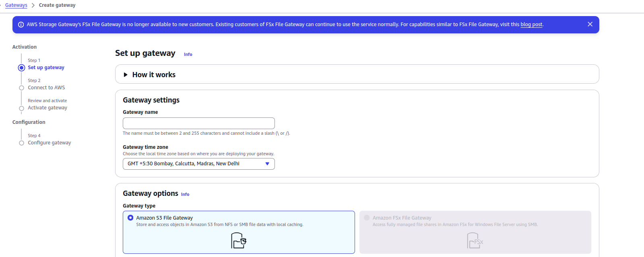644x257 pixels.
Task: Go to the Configure gateway step
Action: click(x=50, y=143)
